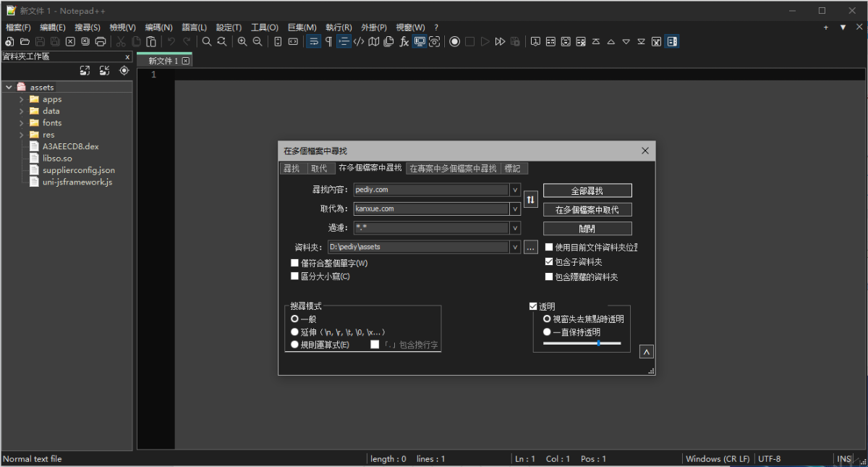Expand the data folder
The width and height of the screenshot is (868, 467).
(22, 111)
